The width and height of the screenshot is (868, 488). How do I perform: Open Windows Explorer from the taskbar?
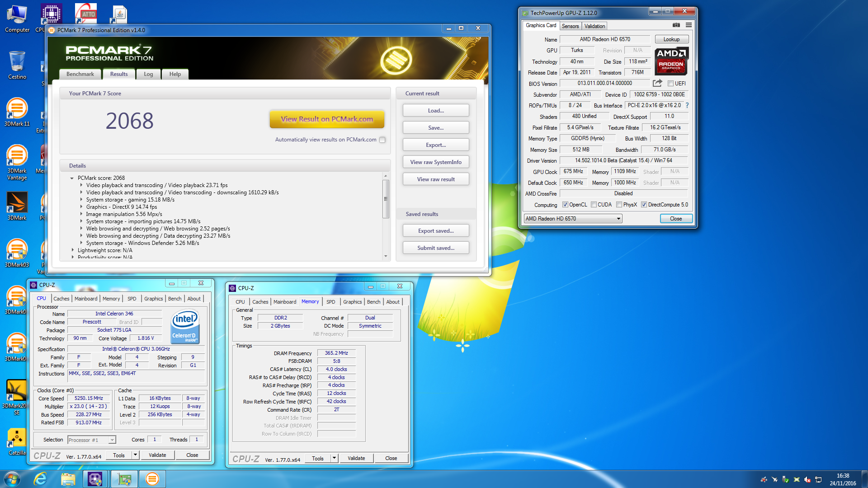[x=68, y=479]
